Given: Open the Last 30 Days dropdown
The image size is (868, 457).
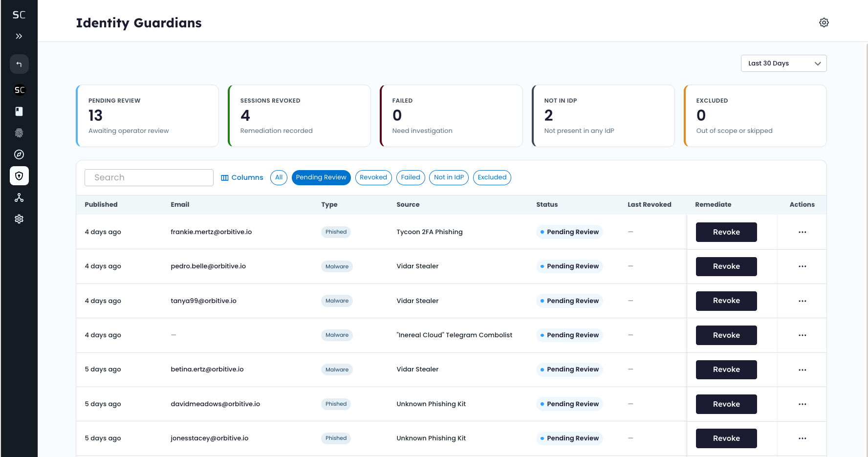Looking at the screenshot, I should tap(784, 64).
